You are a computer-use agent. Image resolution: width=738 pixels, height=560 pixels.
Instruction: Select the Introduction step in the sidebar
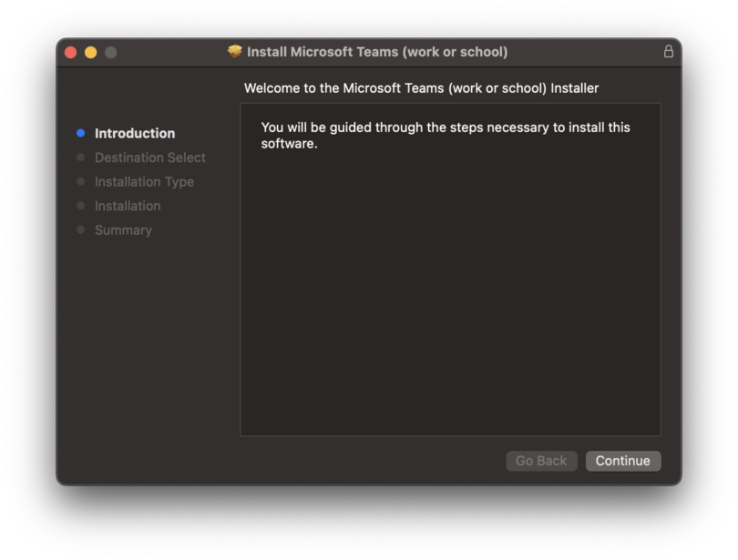click(x=135, y=133)
